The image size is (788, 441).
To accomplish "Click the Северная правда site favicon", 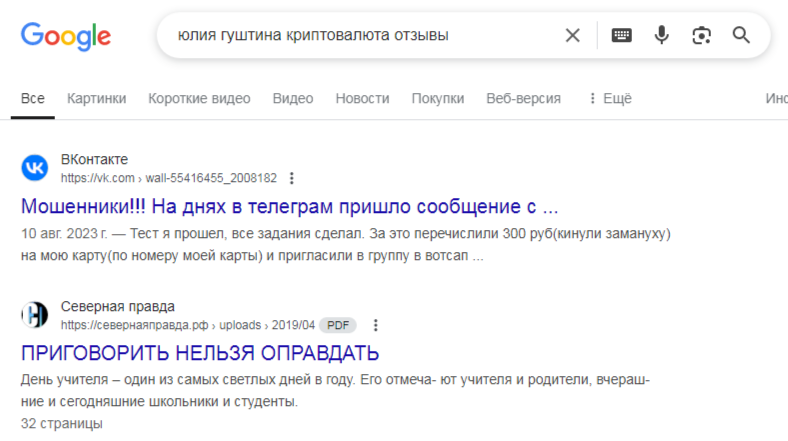I will point(35,315).
